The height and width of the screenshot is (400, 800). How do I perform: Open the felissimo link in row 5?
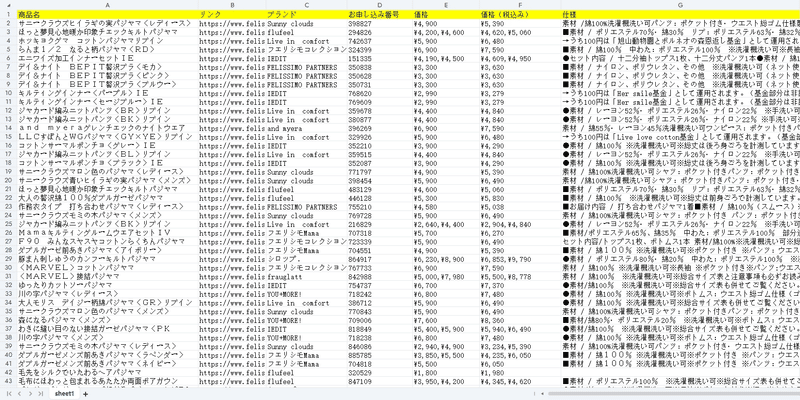(232, 49)
